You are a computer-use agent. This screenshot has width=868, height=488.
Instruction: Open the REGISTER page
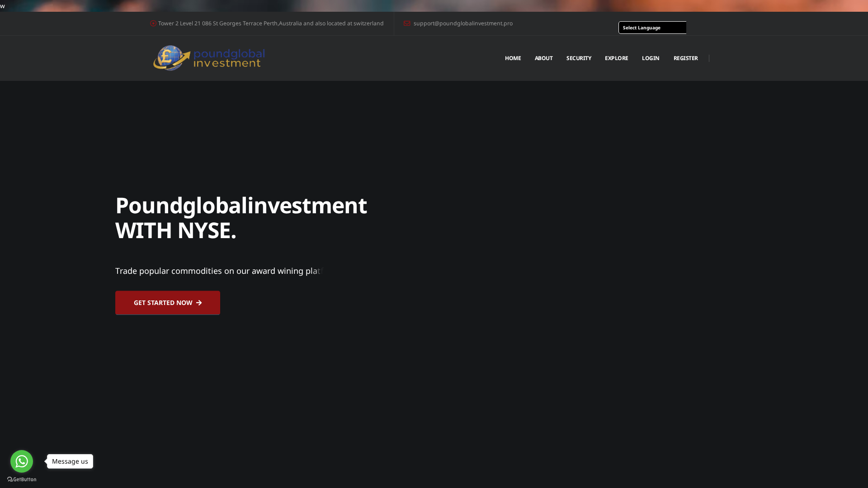(685, 58)
